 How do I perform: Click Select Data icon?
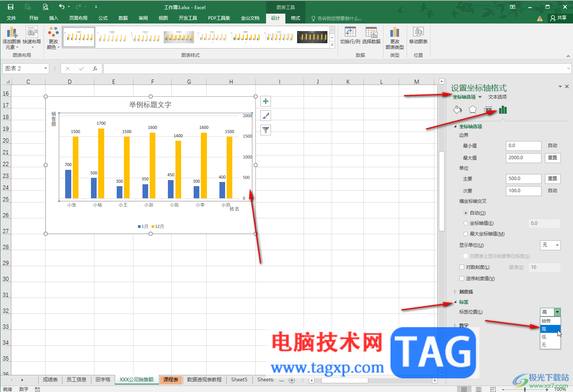[371, 36]
